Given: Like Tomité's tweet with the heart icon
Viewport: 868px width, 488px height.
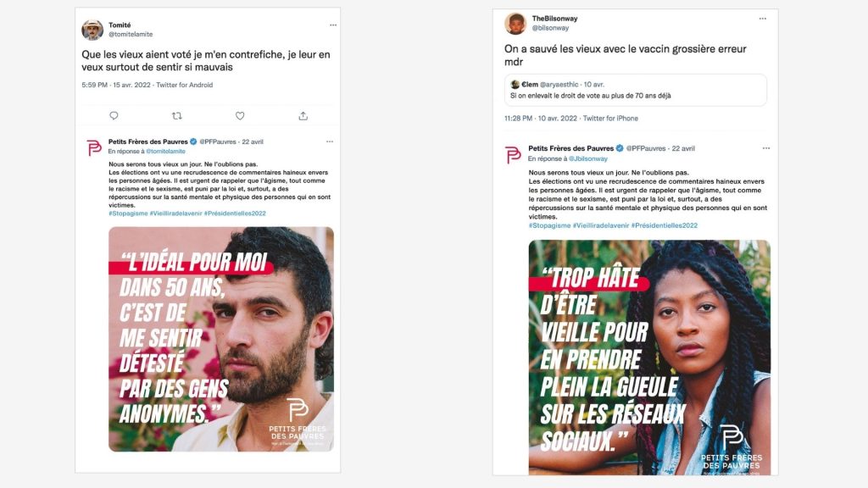Looking at the screenshot, I should click(x=240, y=115).
